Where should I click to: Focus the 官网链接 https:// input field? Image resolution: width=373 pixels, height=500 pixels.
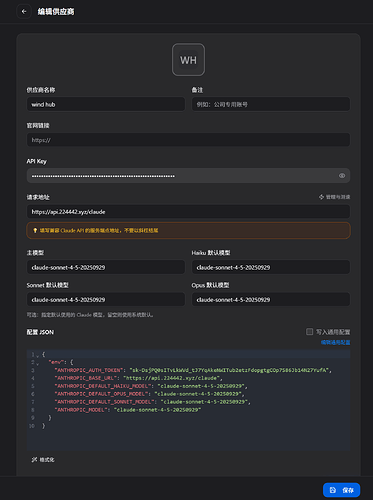pyautogui.click(x=188, y=140)
